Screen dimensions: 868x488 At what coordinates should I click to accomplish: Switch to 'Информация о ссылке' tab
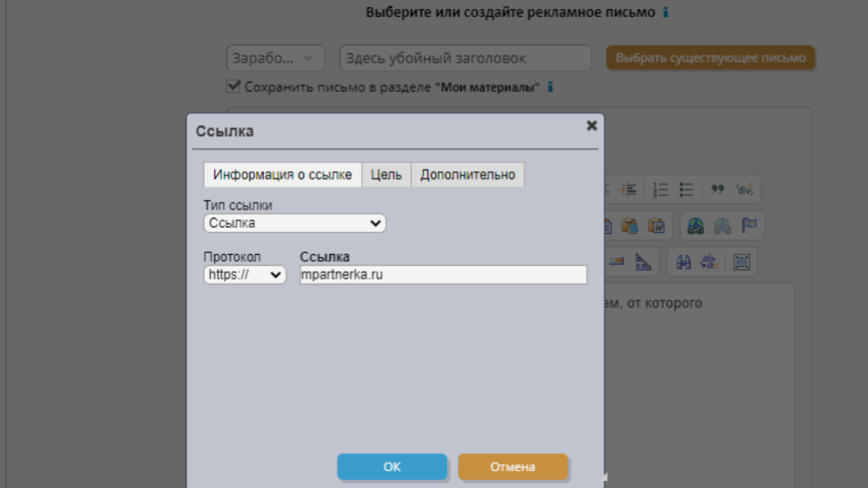click(282, 175)
